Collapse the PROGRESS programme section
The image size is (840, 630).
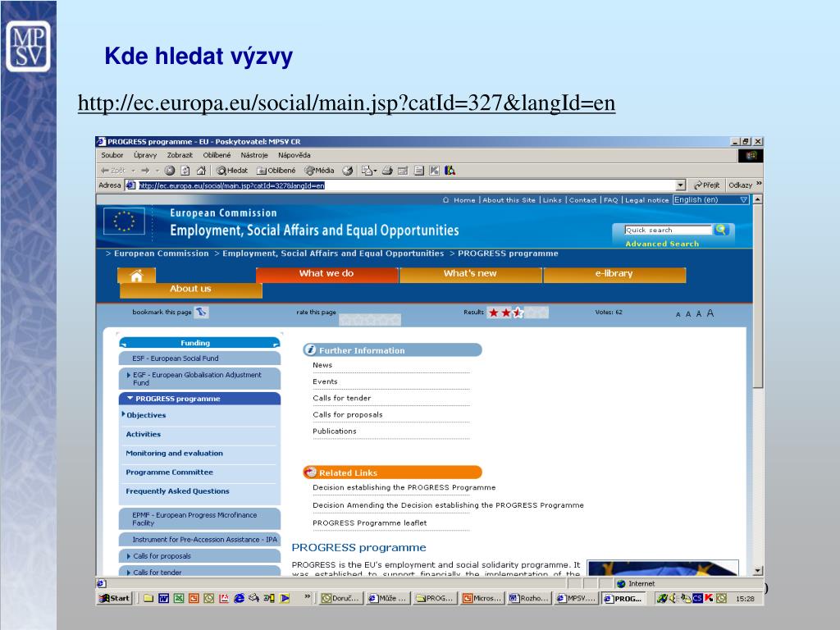[199, 399]
